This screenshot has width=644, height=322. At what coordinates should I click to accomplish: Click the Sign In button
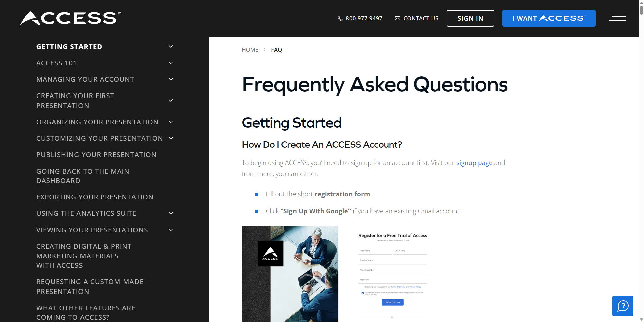coord(470,18)
